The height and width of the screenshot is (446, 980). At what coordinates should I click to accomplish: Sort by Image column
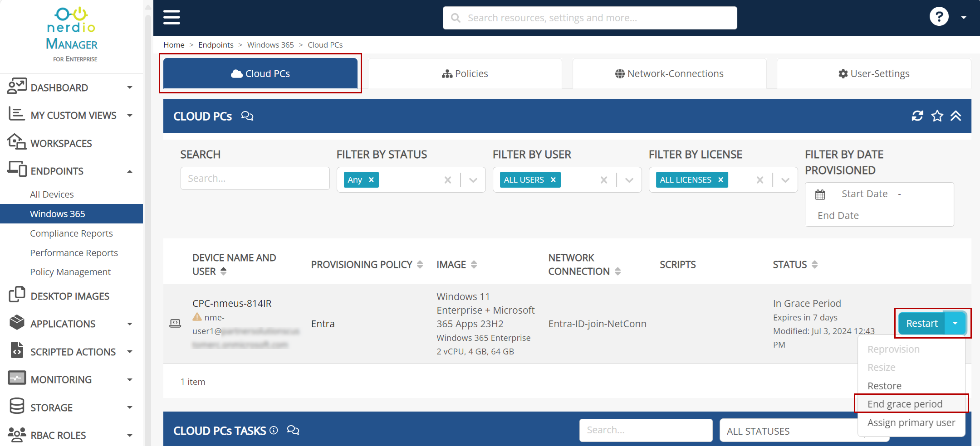pos(474,264)
